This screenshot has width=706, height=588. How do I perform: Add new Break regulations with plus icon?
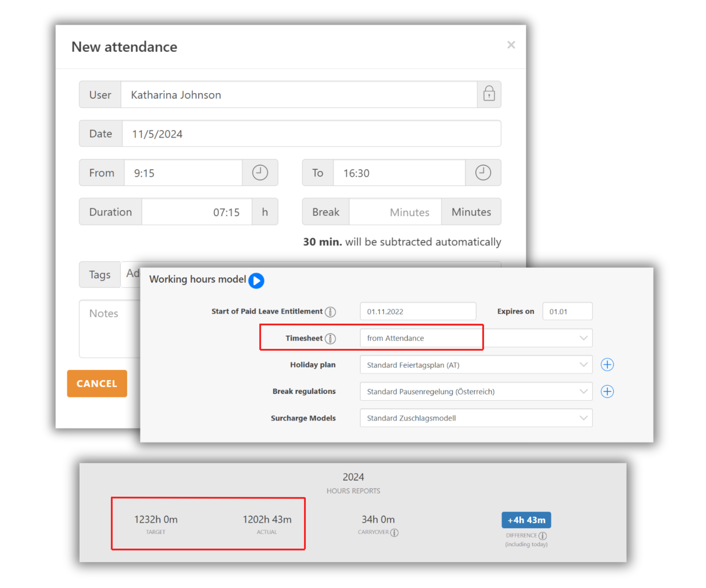coord(607,391)
